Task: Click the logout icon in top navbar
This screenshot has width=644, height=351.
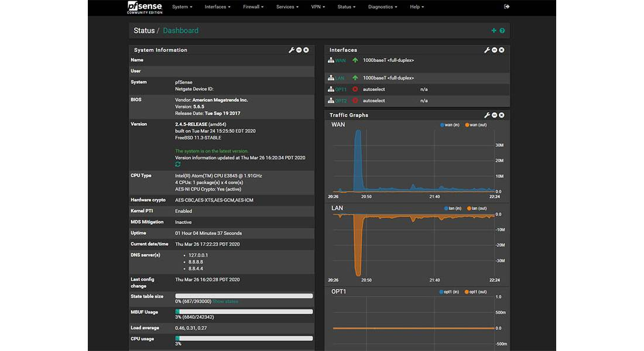Action: point(506,7)
